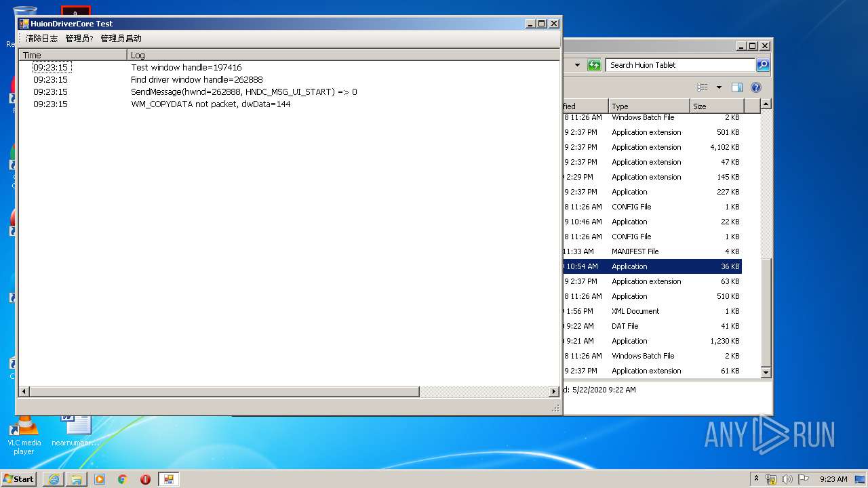Click Show desktop button at taskbar end
The image size is (868, 488).
click(861, 479)
